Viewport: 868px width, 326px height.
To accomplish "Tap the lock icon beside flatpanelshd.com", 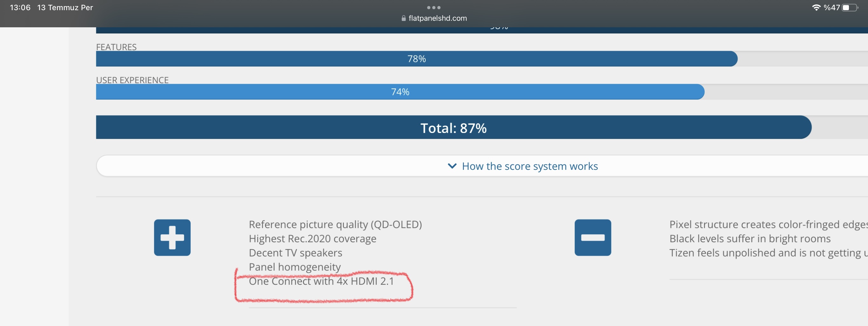I will coord(404,18).
